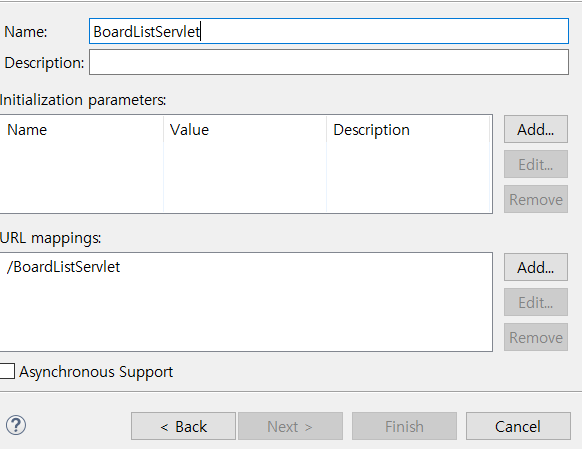Go to previous page with Back
The width and height of the screenshot is (582, 449).
click(183, 426)
